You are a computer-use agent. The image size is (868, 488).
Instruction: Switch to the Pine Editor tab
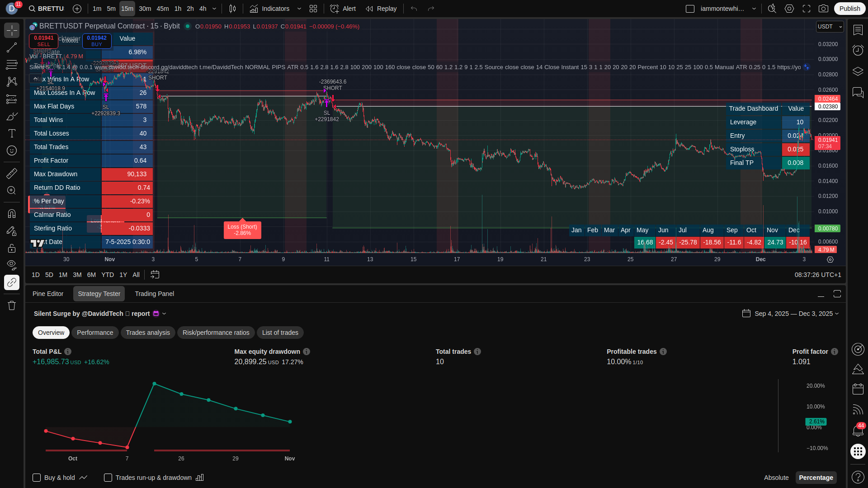(48, 294)
